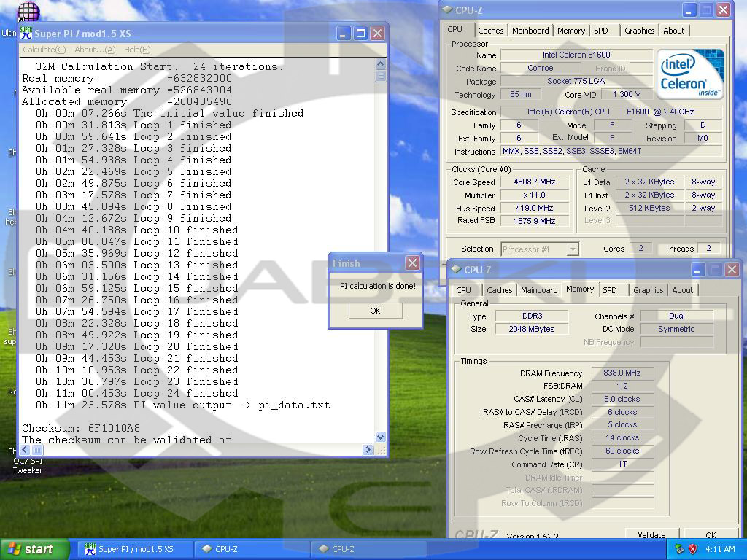Screen dimensions: 747x560
Task: Click the Channels # Dual value
Action: (x=676, y=316)
